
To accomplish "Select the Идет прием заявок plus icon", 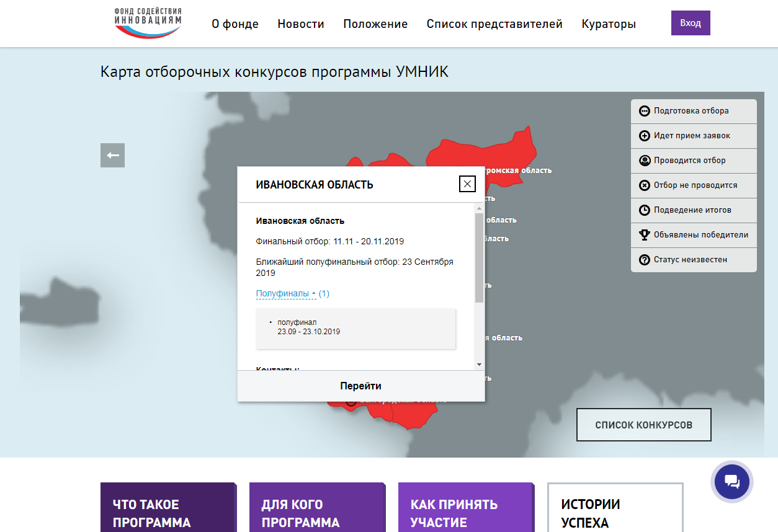I will pyautogui.click(x=645, y=136).
